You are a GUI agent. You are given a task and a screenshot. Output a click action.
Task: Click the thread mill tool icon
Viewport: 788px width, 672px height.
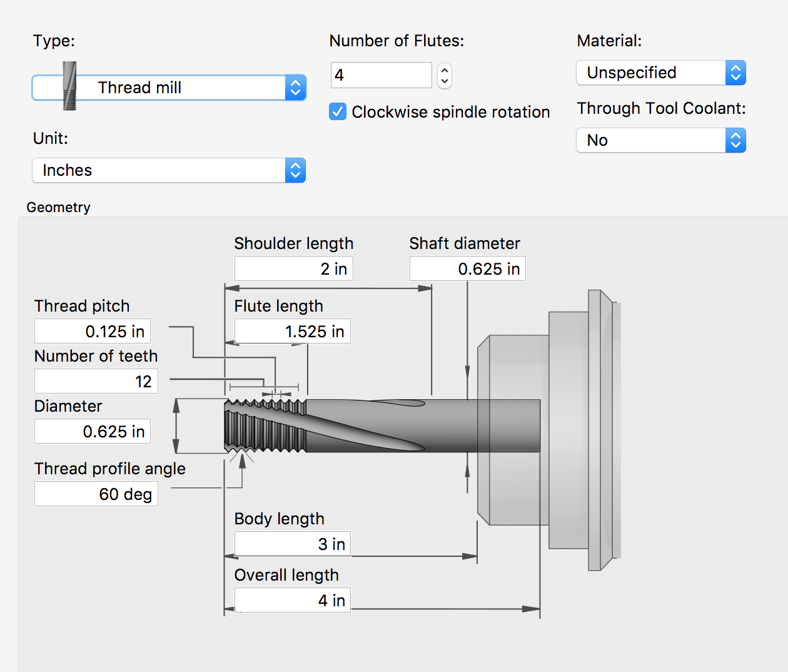point(69,86)
